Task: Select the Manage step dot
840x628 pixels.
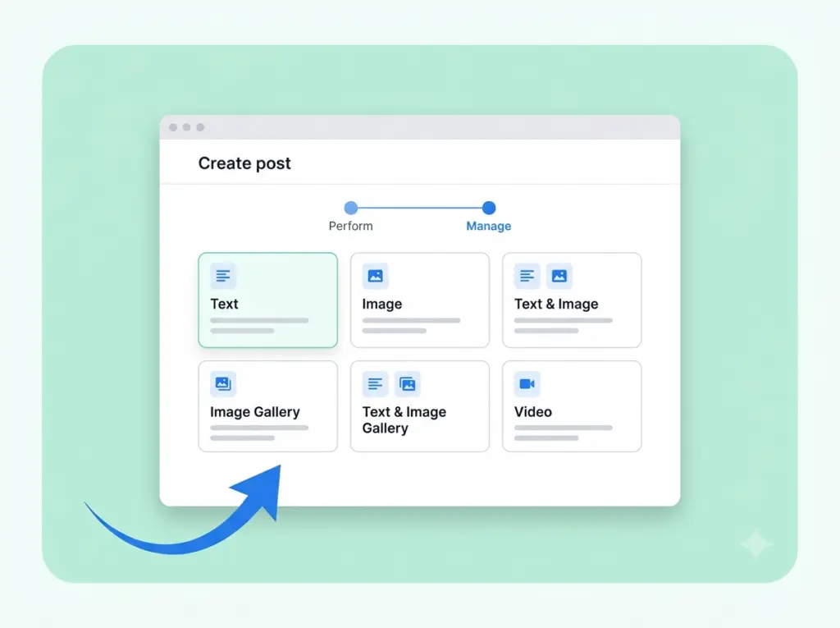Action: click(489, 208)
